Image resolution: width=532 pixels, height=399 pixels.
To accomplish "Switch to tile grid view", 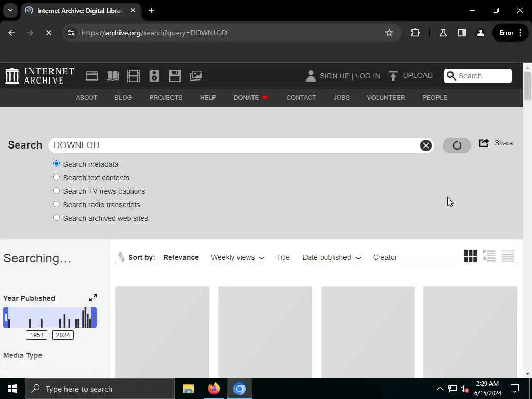I will 471,256.
